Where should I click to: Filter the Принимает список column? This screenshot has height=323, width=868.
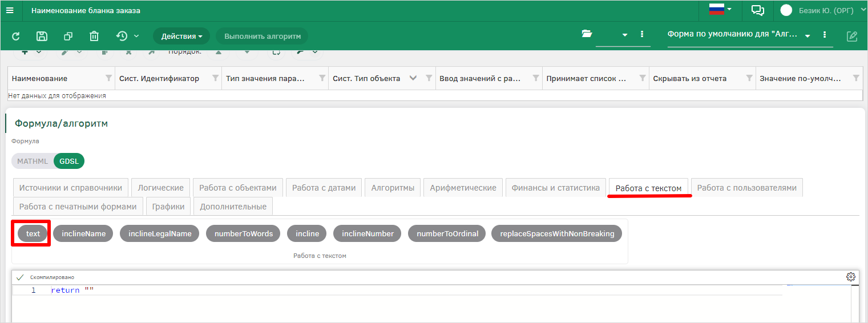coord(643,78)
